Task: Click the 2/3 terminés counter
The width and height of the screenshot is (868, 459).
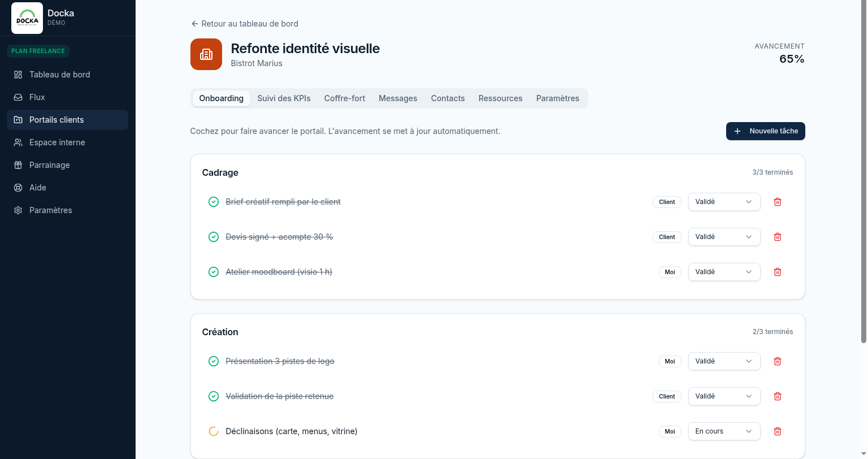Action: 772,332
